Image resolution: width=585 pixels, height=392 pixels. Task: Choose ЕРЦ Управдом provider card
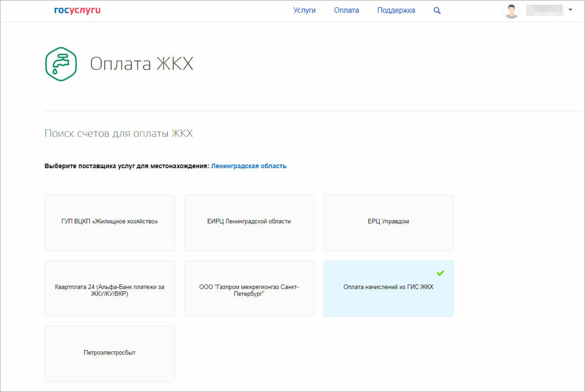pyautogui.click(x=389, y=223)
